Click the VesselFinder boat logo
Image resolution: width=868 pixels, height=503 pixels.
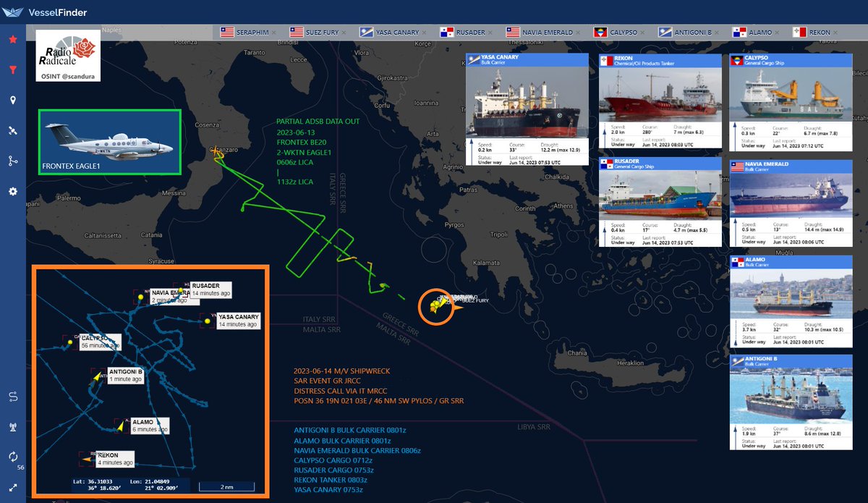pos(14,12)
